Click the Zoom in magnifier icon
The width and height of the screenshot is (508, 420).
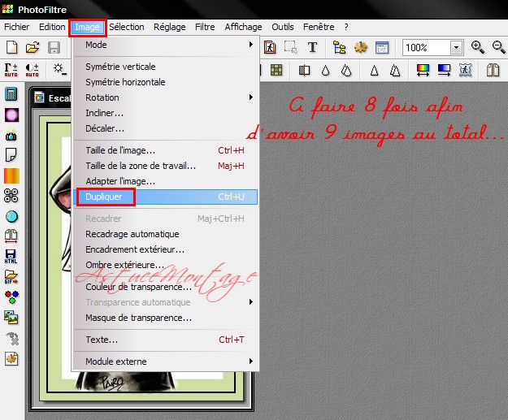tap(478, 47)
